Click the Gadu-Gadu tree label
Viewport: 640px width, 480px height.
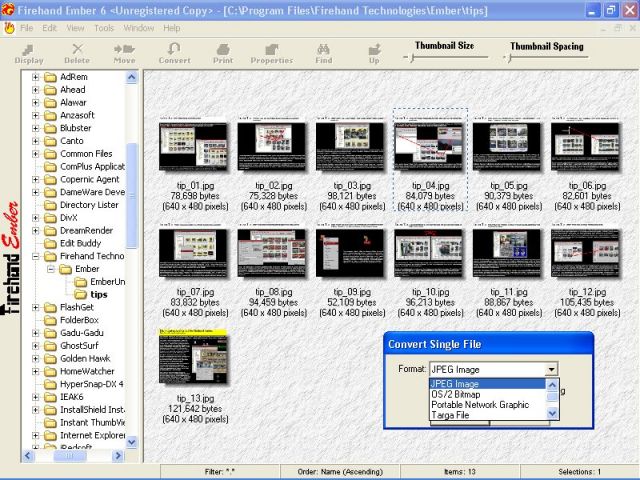82,333
